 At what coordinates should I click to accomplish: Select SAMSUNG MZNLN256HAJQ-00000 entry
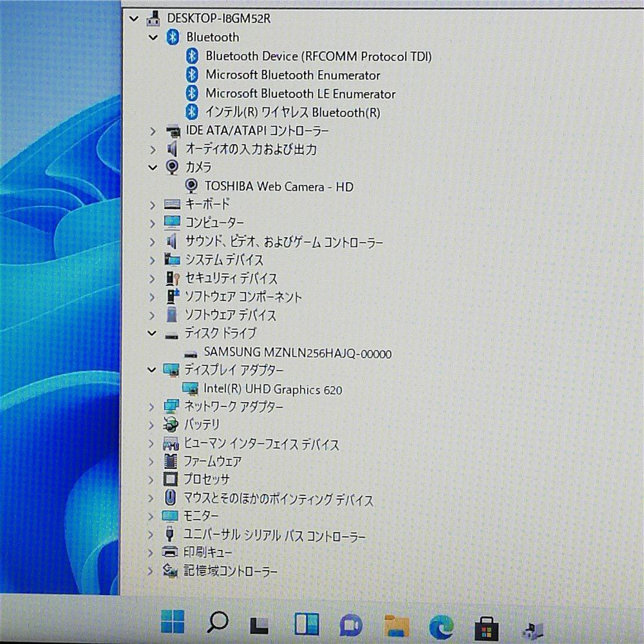298,353
